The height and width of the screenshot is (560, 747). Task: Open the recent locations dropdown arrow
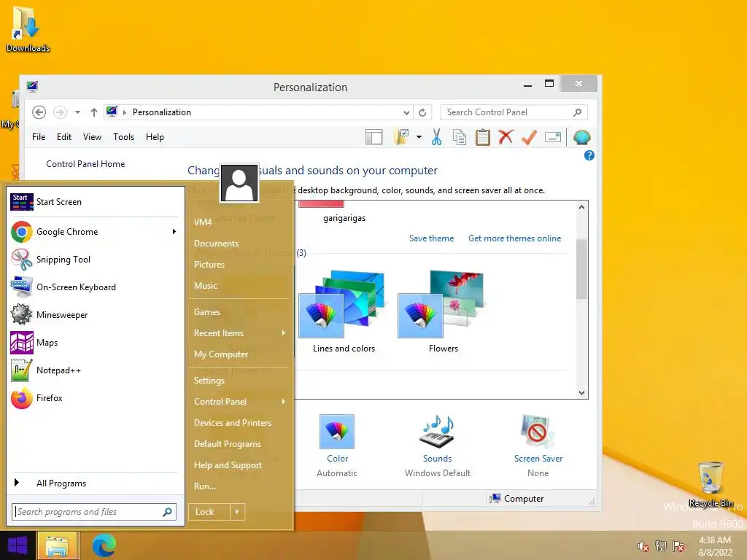[x=77, y=112]
